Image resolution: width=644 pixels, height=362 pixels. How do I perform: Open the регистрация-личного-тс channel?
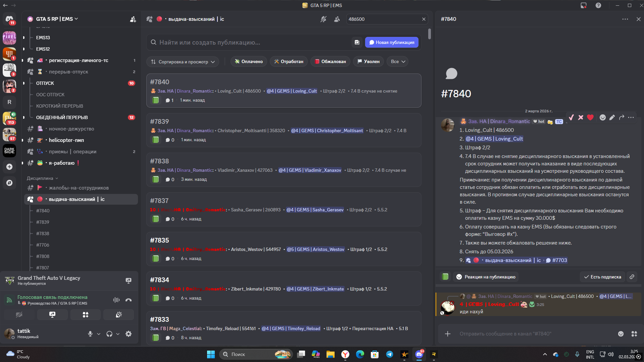[81, 60]
